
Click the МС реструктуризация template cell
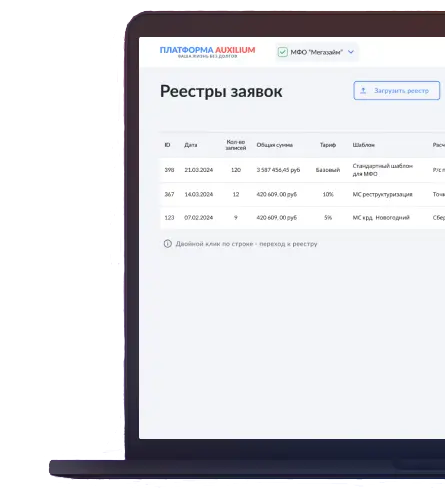[x=383, y=194]
